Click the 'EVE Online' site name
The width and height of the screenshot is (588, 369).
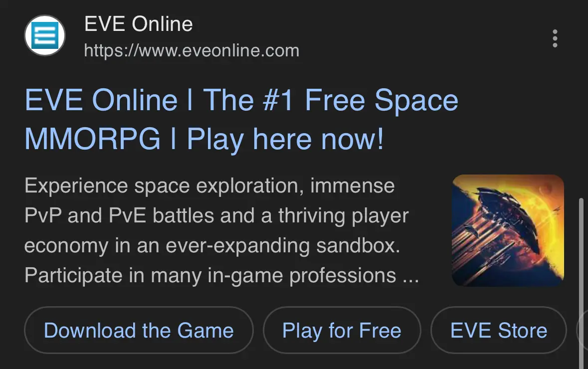(x=138, y=24)
